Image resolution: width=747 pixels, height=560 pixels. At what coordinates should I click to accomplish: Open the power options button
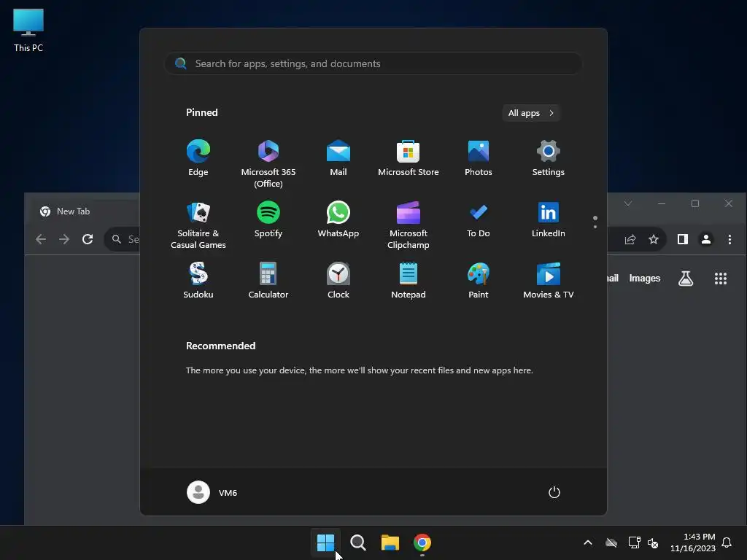(554, 492)
